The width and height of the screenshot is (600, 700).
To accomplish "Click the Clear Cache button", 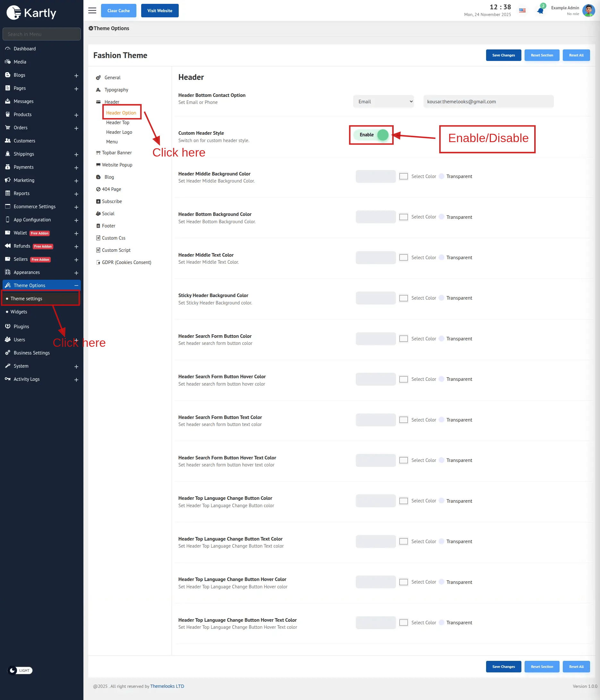I will [x=118, y=11].
